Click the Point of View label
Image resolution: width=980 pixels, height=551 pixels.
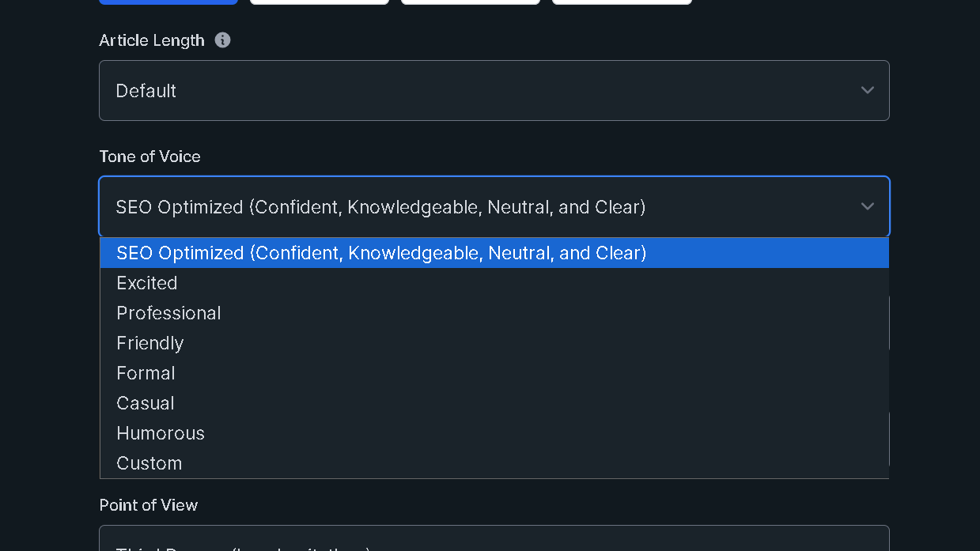pyautogui.click(x=149, y=505)
